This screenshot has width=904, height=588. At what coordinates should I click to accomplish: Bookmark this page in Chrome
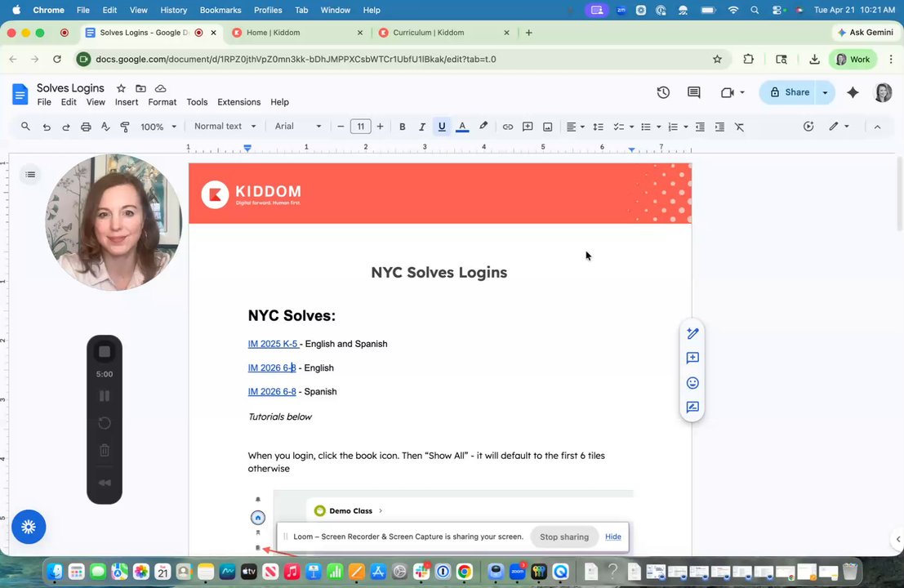[717, 59]
